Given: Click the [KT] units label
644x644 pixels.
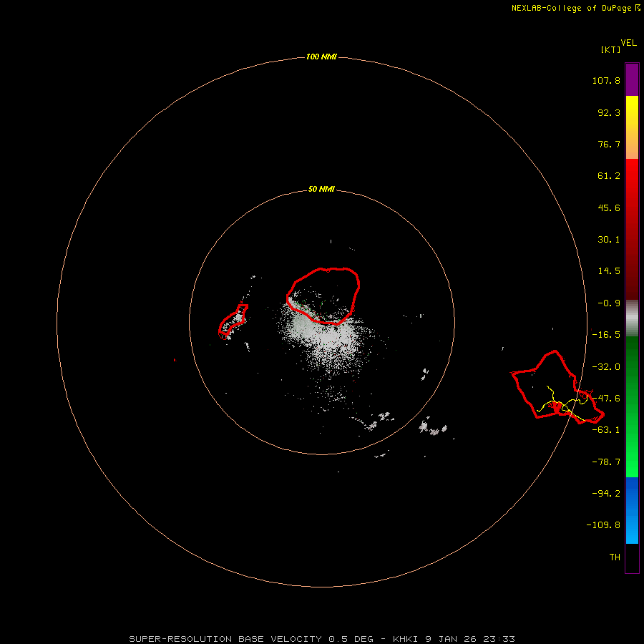Looking at the screenshot, I should 610,49.
